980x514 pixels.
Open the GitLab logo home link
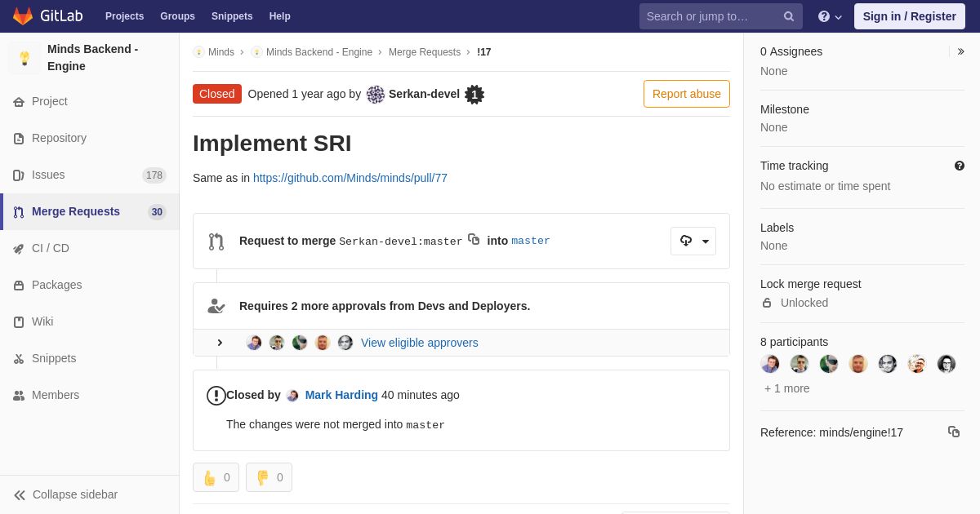(x=47, y=16)
